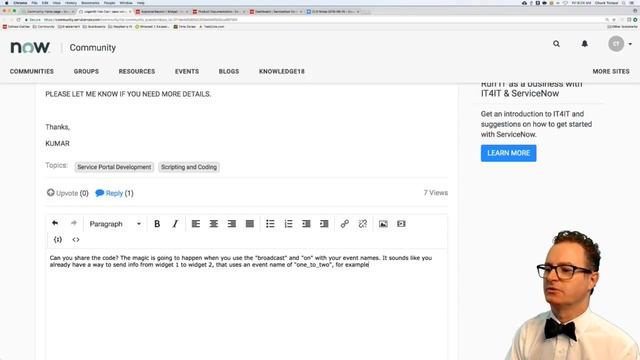Open the Paragraph format dropdown
Screen dimensions: 640x360
115,224
